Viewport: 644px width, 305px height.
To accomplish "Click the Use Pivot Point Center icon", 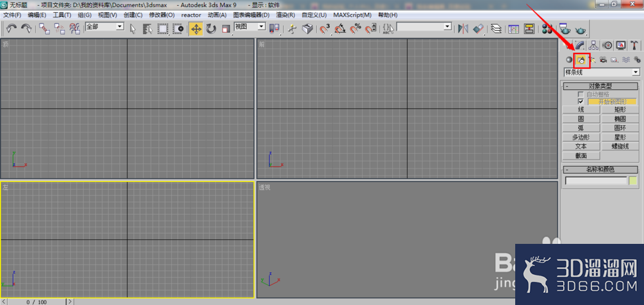I will point(274,29).
